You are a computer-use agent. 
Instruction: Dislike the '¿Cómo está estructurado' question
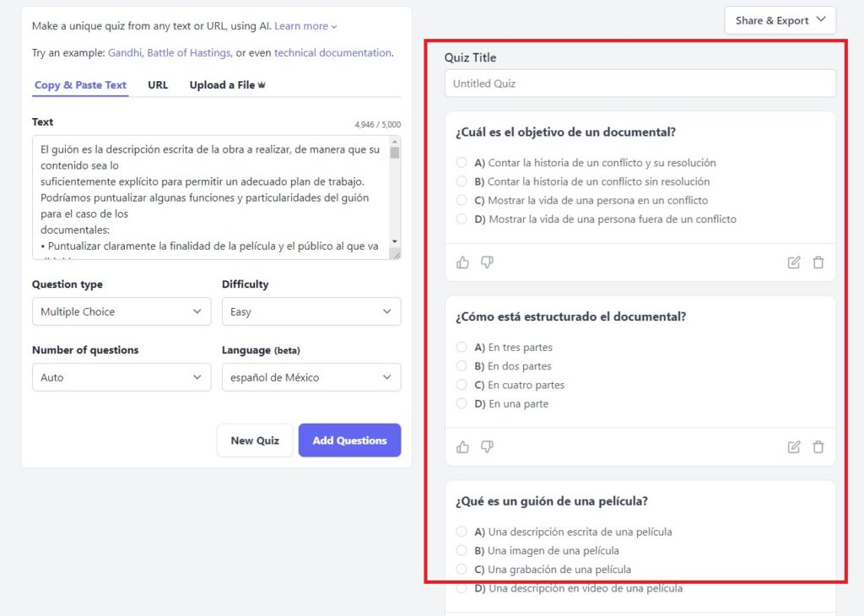pos(487,447)
